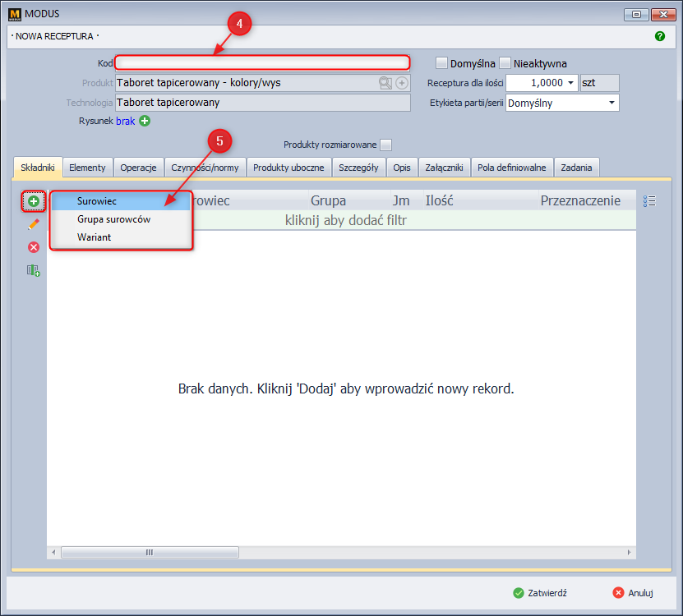Add a drawing with the green plus
683x616 pixels.
(145, 121)
